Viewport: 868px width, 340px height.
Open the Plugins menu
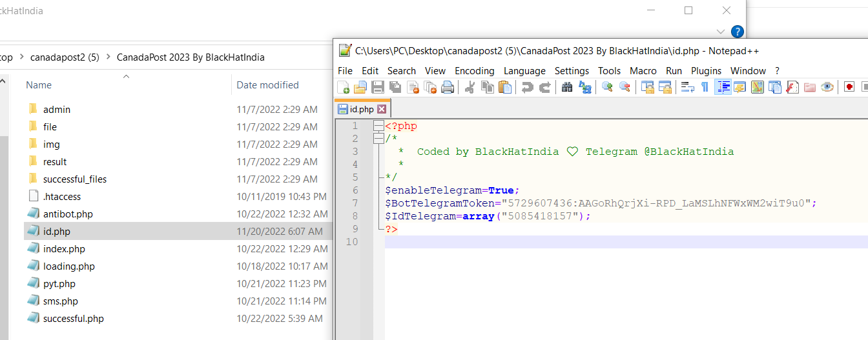pos(706,71)
